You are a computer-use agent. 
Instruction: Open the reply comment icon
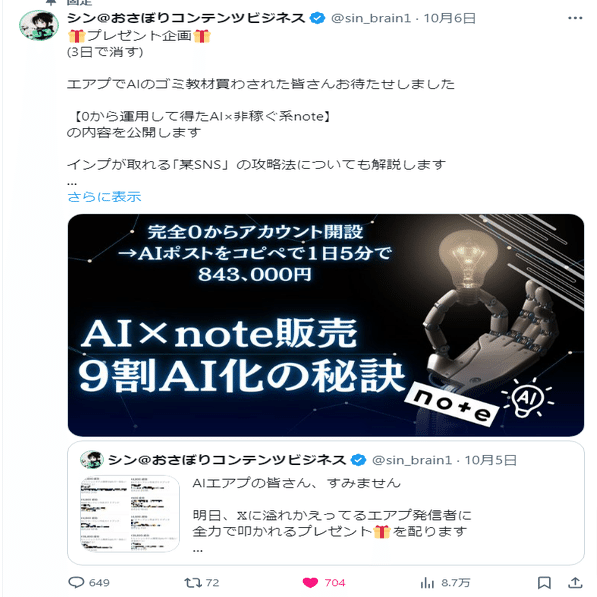point(76,582)
